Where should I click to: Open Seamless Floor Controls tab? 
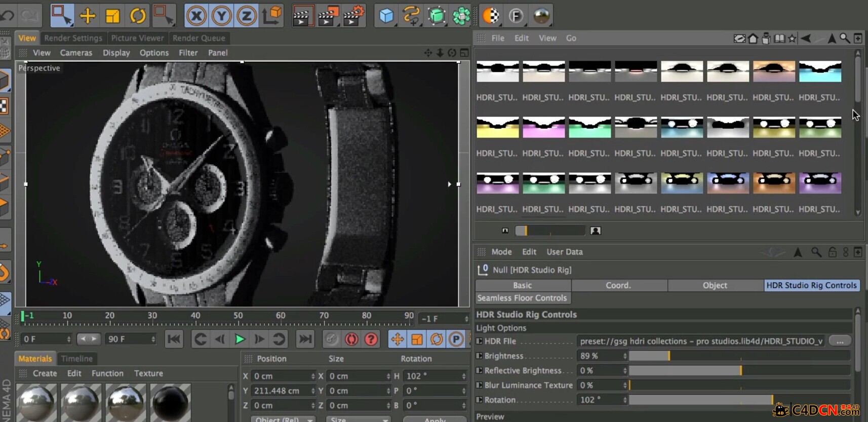[x=522, y=298]
